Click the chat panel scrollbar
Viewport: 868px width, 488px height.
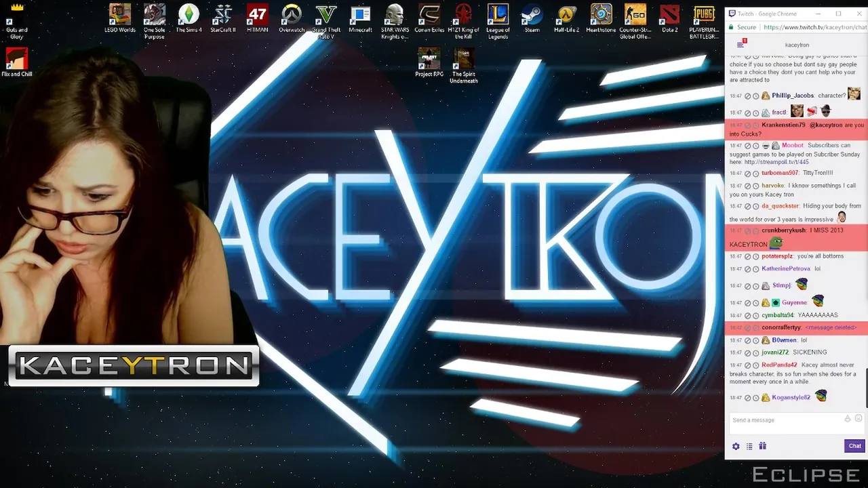pos(865,388)
